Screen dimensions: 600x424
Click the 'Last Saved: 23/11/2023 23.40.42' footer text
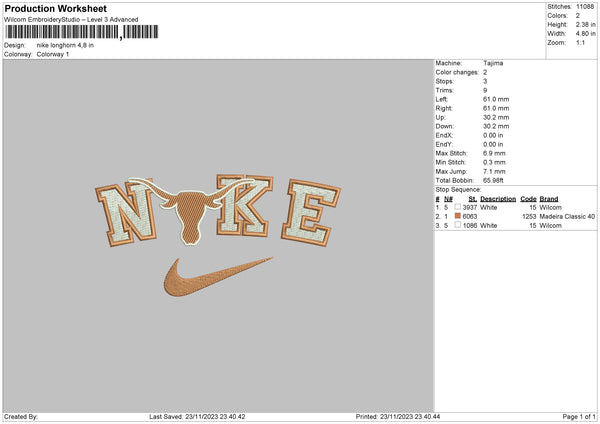click(x=197, y=417)
